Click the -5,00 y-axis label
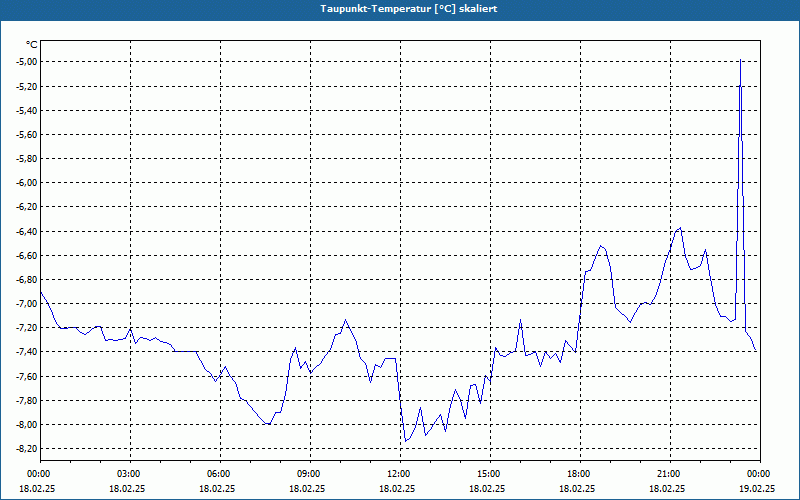Image resolution: width=800 pixels, height=500 pixels. tap(26, 62)
